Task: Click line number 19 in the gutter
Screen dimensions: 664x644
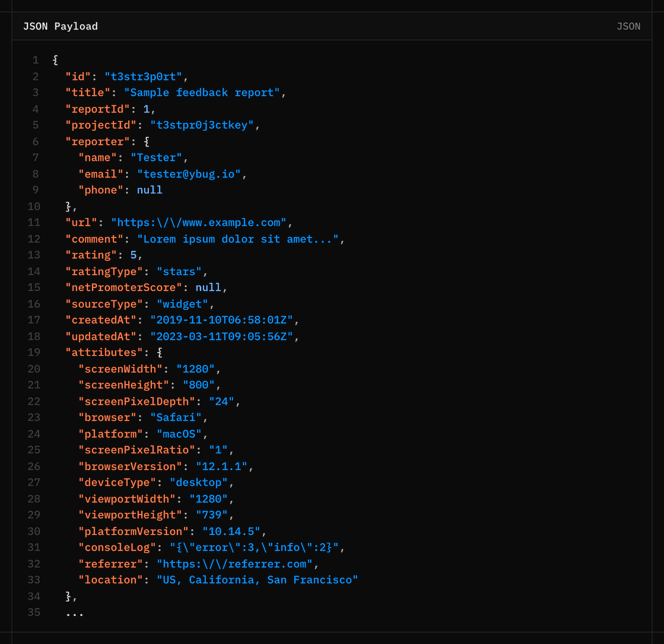Action: point(34,352)
